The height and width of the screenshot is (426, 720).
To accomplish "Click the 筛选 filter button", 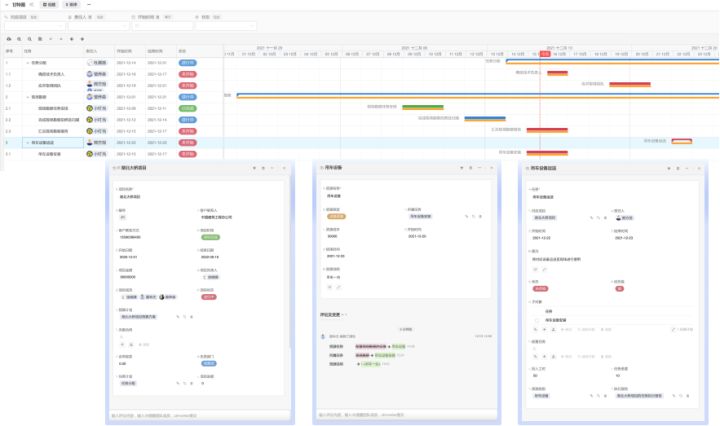I will coord(50,5).
